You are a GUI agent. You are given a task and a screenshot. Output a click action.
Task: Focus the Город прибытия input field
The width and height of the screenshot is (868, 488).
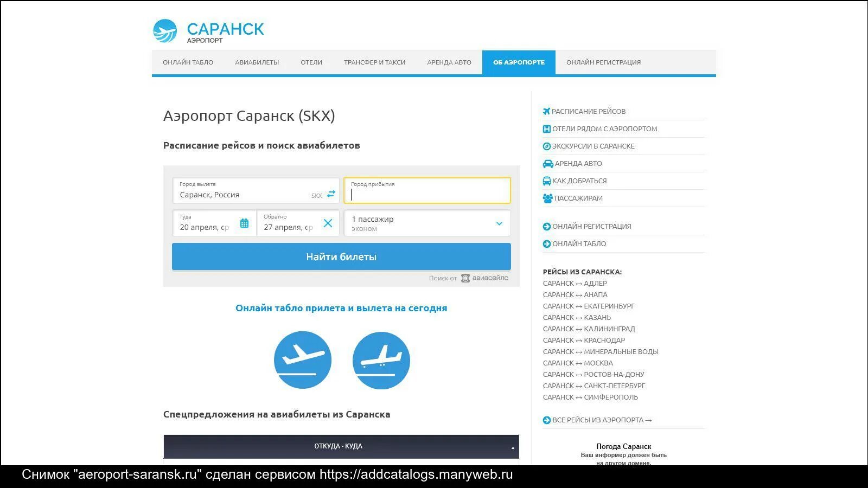(427, 190)
